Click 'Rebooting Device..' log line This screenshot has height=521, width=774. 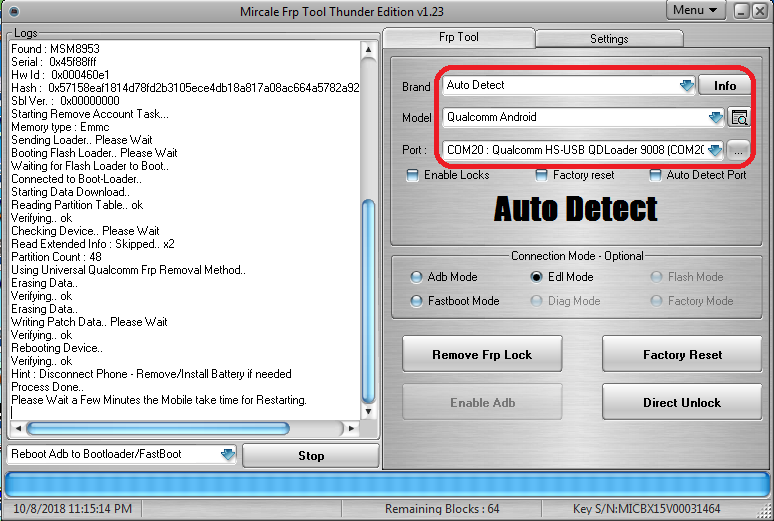(x=57, y=348)
